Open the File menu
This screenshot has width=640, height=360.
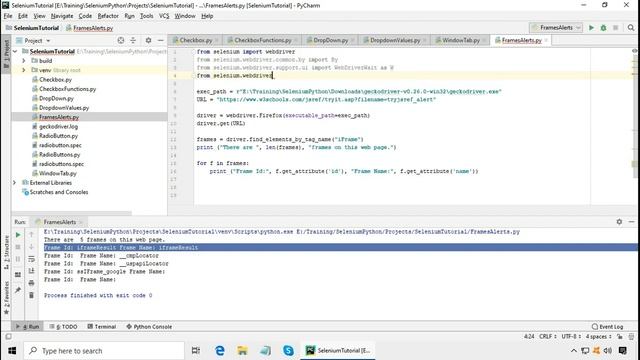[8, 16]
